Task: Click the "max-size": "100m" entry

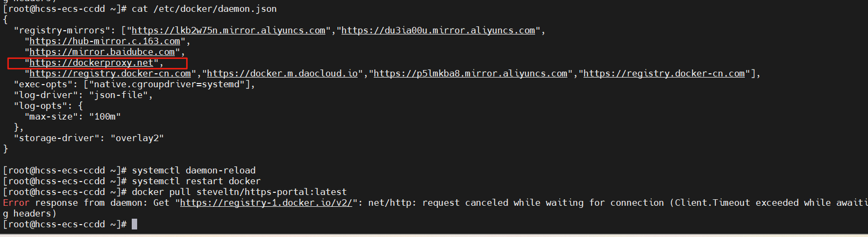Action: (x=73, y=117)
